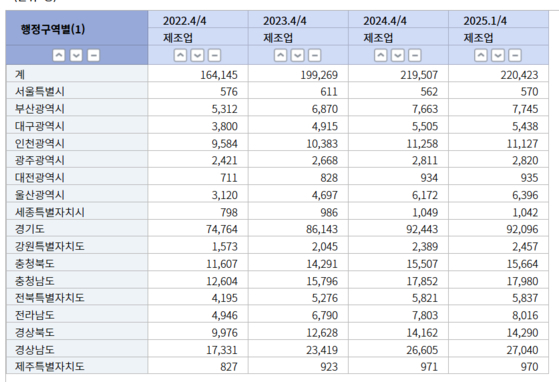Image resolution: width=559 pixels, height=382 pixels.
Task: Click the 제주특별자치도 row label
Action: click(x=50, y=367)
